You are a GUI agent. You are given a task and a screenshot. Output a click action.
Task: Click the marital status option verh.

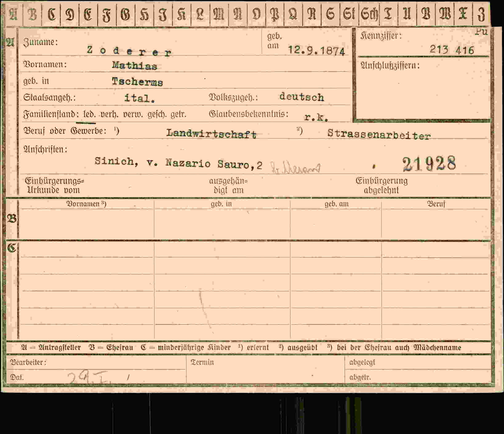[109, 114]
